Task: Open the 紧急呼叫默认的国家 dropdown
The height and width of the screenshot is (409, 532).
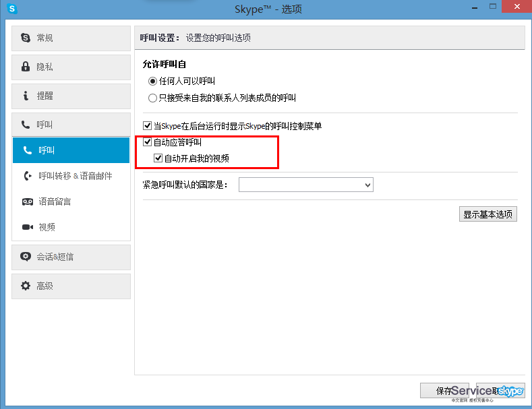Action: [305, 185]
